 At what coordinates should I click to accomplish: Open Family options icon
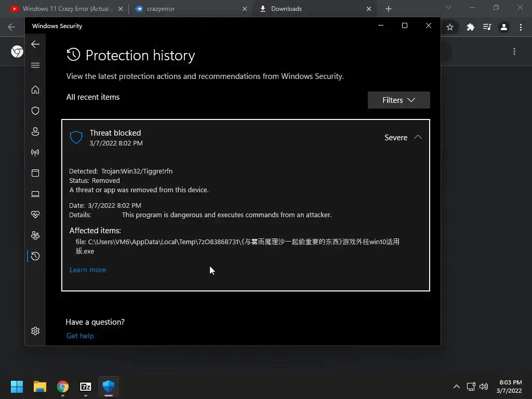pos(35,235)
